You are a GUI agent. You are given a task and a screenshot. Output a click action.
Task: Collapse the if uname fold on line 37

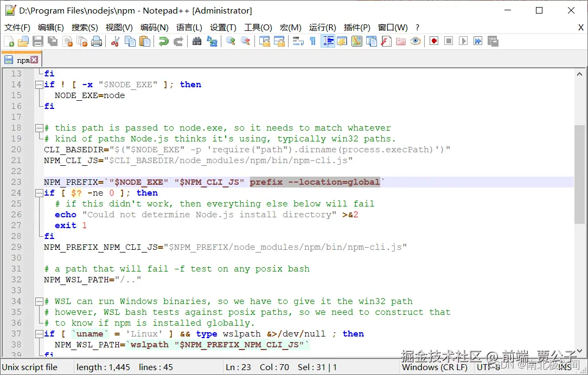[x=39, y=334]
